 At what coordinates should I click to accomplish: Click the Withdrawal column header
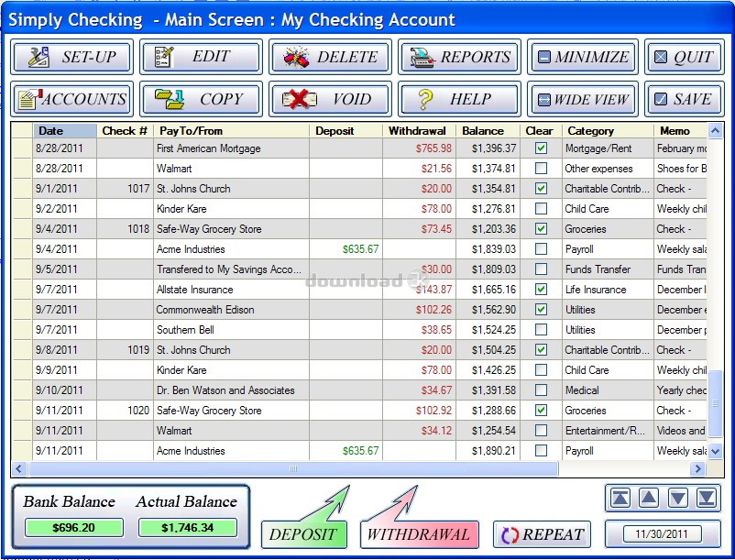(419, 131)
